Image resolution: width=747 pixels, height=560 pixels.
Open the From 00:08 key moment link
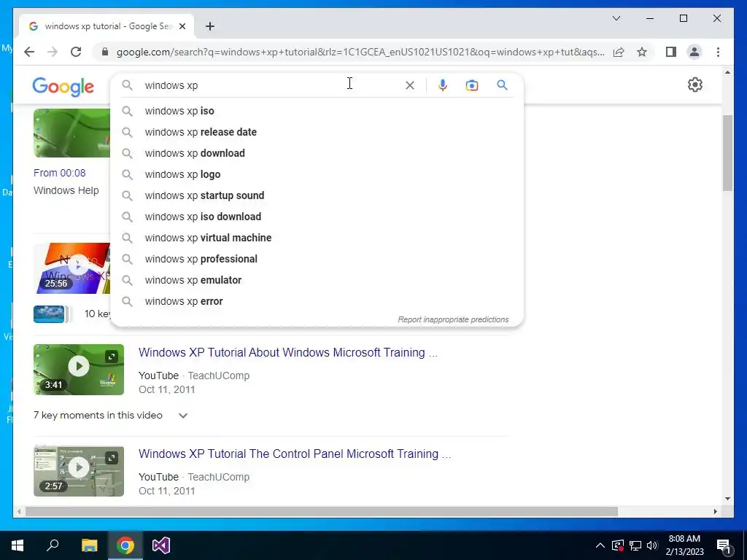point(60,173)
